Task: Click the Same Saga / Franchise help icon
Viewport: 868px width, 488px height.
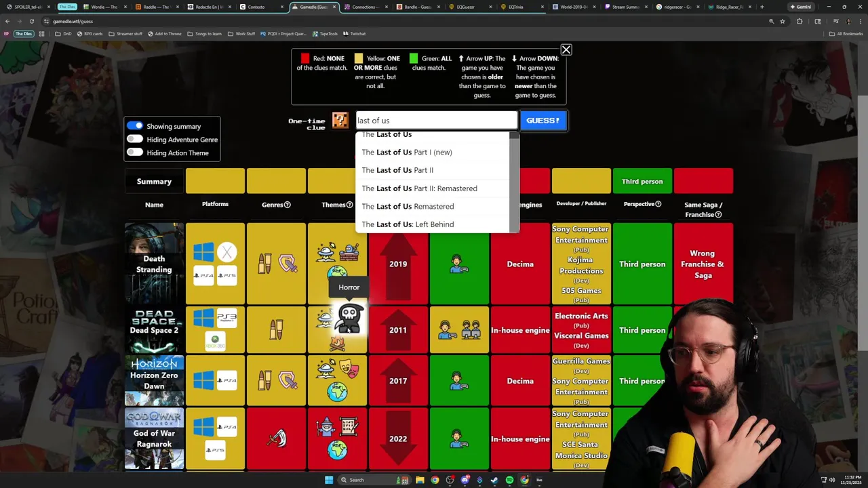Action: (x=718, y=215)
